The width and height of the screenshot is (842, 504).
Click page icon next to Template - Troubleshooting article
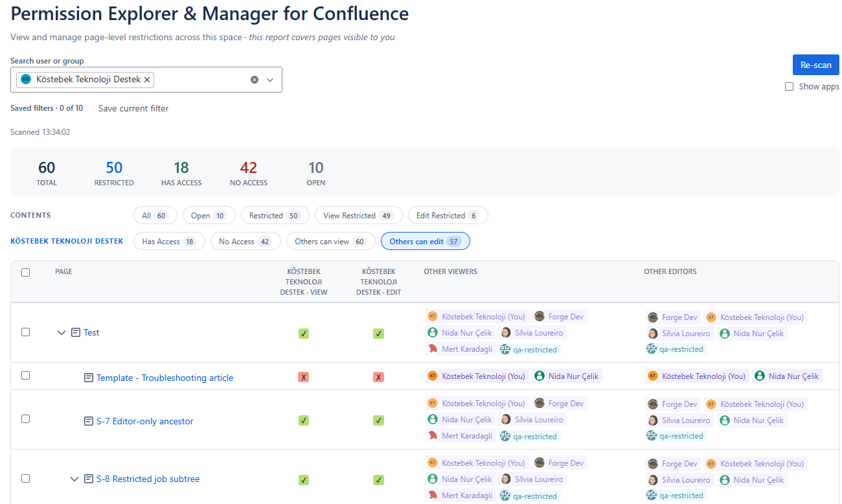coord(89,378)
